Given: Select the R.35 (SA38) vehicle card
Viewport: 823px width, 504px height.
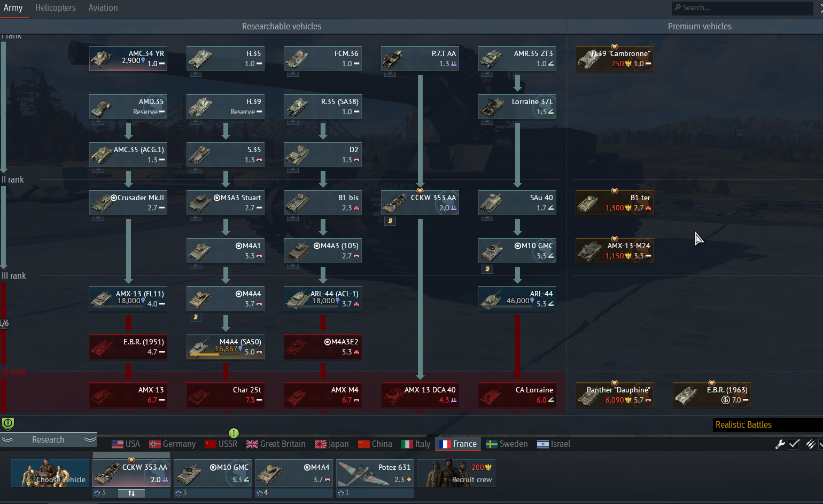Looking at the screenshot, I should [x=323, y=107].
